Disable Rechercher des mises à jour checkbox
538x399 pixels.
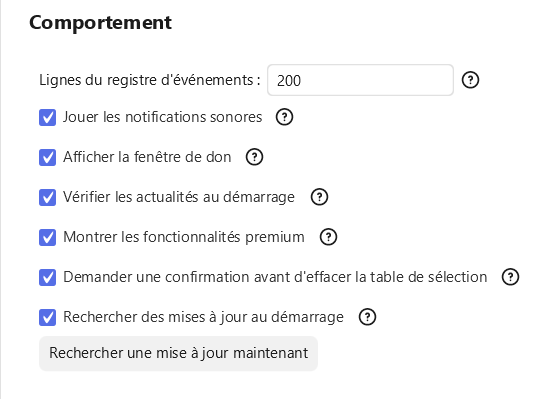click(x=47, y=317)
